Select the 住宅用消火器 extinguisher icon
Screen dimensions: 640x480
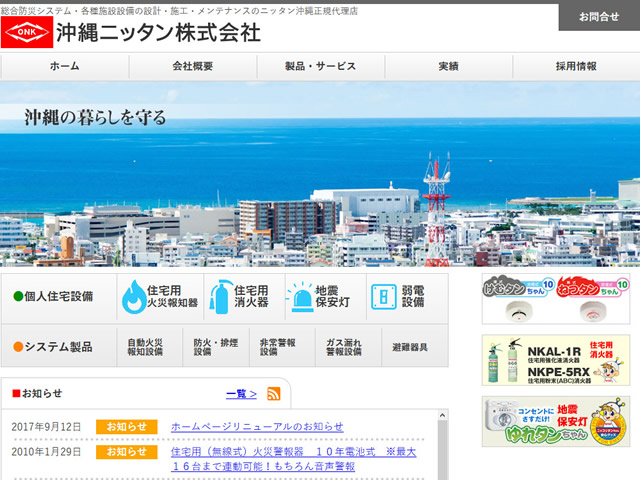tap(220, 297)
